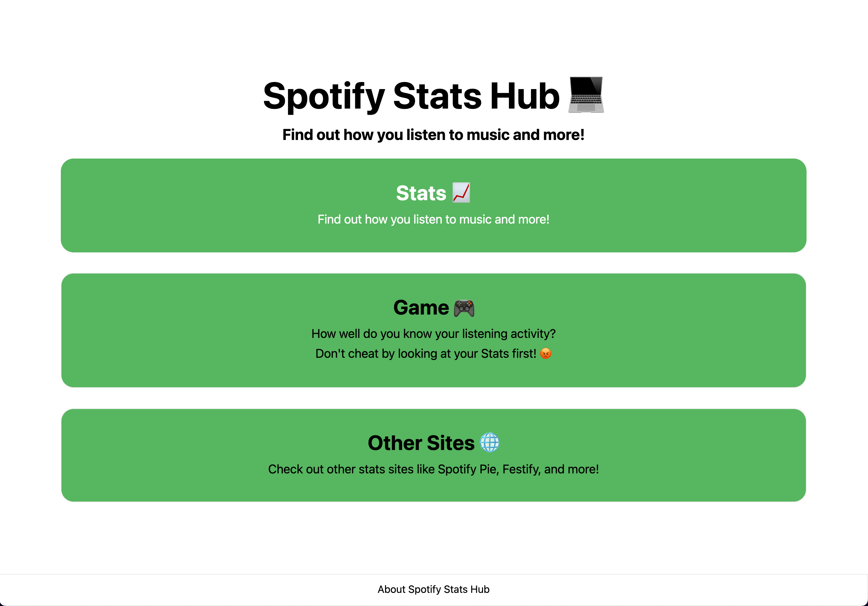Click the chart icon beside Stats heading
Screen dimensions: 868x606
coord(461,192)
